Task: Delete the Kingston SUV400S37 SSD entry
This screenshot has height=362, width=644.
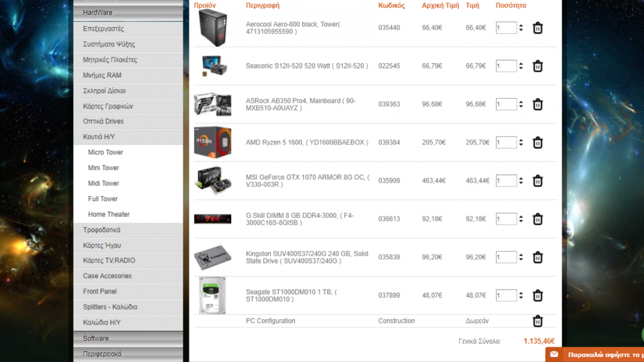Action: [537, 257]
